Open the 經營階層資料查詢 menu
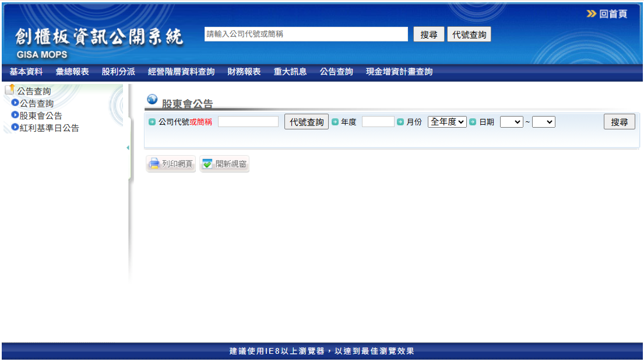This screenshot has width=644, height=362. [x=181, y=72]
